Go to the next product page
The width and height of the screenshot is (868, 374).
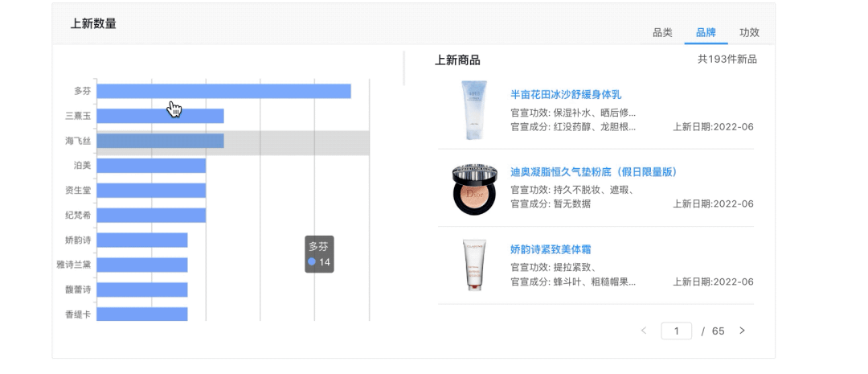tap(742, 331)
